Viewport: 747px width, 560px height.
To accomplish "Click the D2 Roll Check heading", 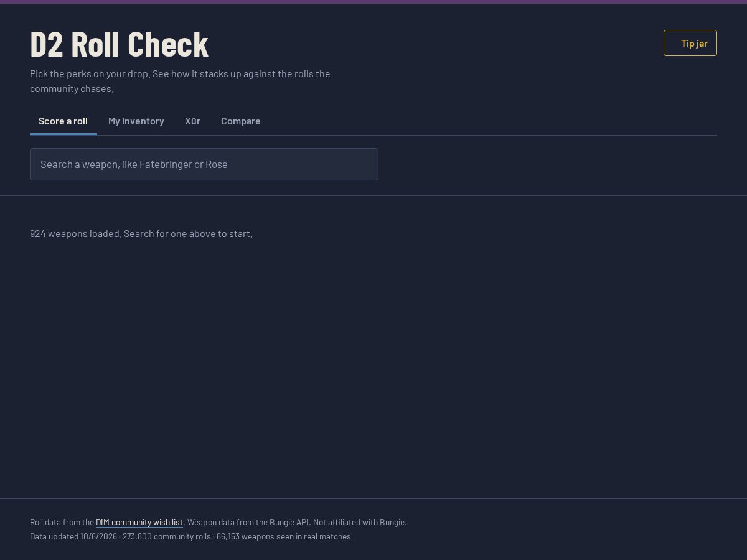I will coord(119,44).
